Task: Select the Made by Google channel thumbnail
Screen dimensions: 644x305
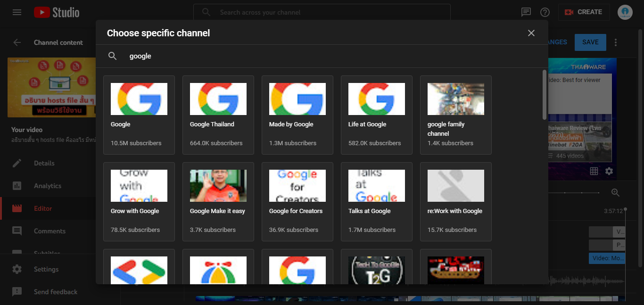Action: [x=297, y=99]
